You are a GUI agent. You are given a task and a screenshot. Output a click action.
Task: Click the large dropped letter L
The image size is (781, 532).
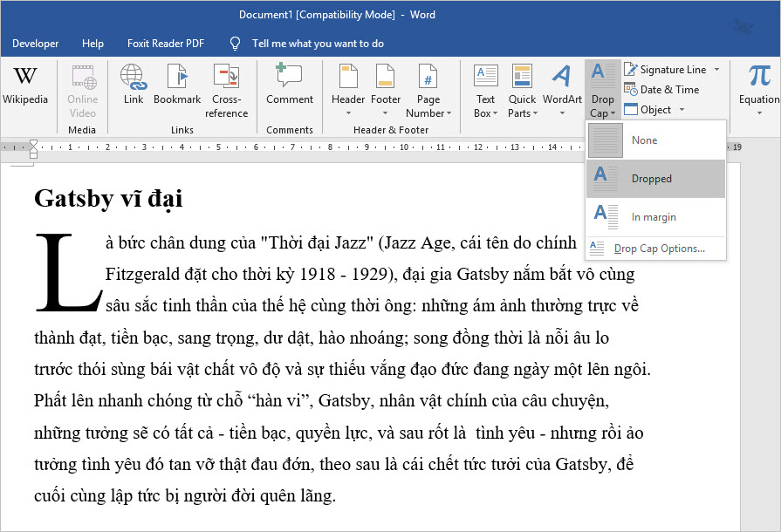tap(69, 272)
